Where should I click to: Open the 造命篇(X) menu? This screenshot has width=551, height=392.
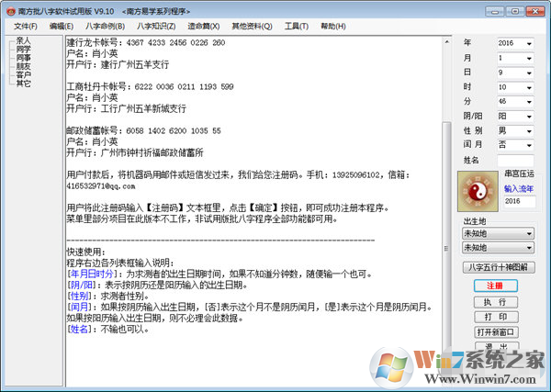pos(204,27)
